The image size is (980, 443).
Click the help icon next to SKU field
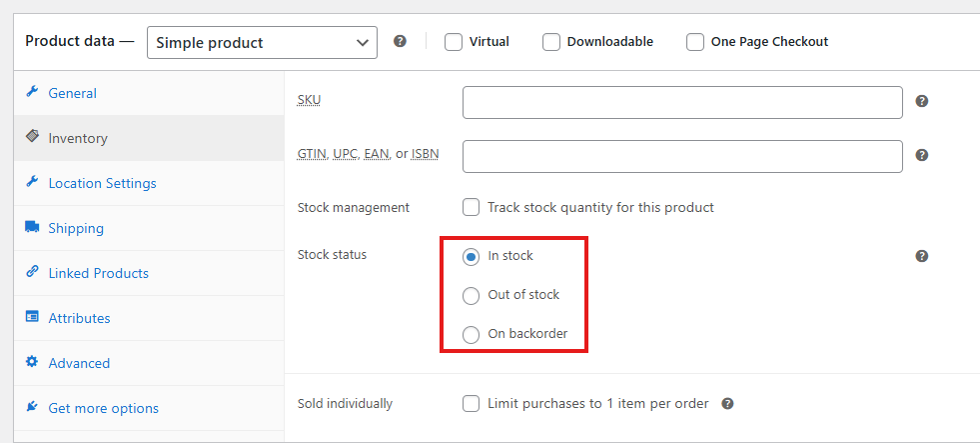point(921,101)
